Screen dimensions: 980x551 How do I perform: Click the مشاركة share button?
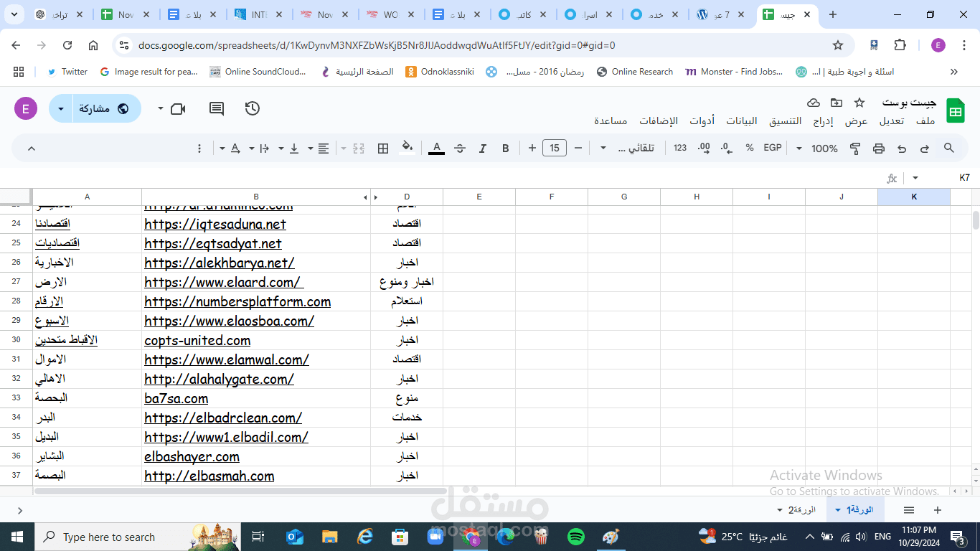pyautogui.click(x=107, y=108)
